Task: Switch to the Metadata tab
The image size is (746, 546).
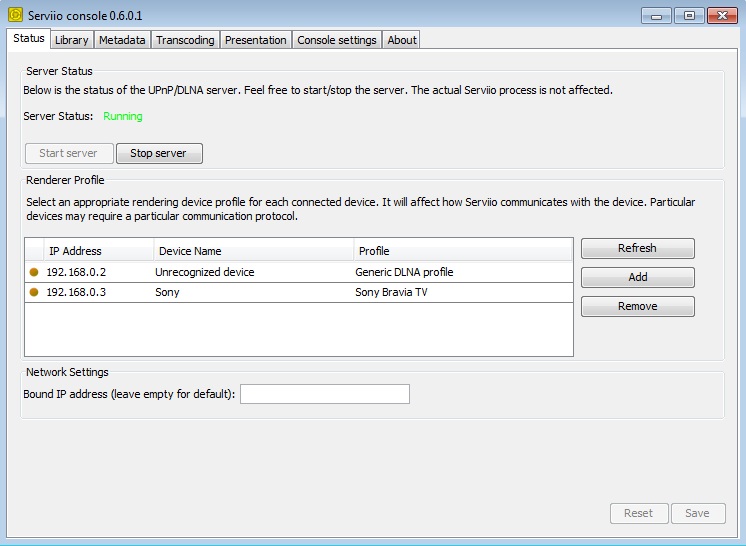Action: pyautogui.click(x=122, y=40)
